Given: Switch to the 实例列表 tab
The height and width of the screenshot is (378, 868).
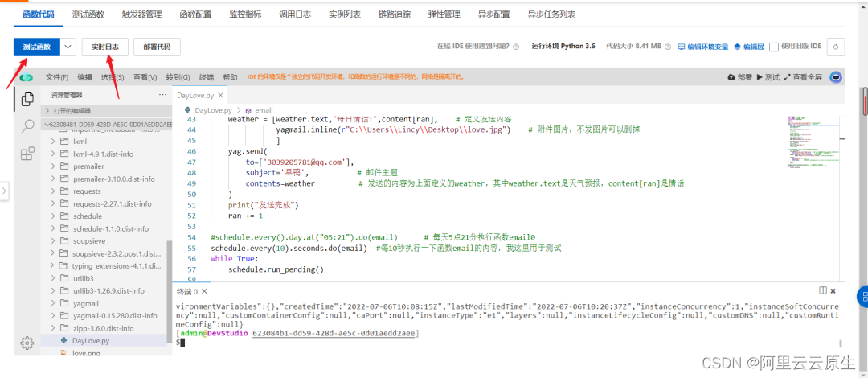Looking at the screenshot, I should [345, 14].
